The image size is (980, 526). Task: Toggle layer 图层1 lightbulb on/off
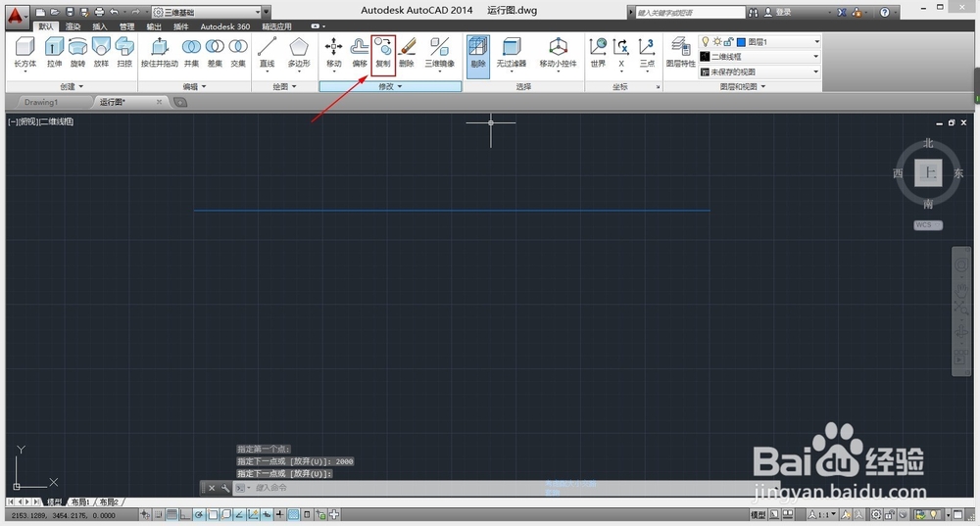(x=706, y=41)
